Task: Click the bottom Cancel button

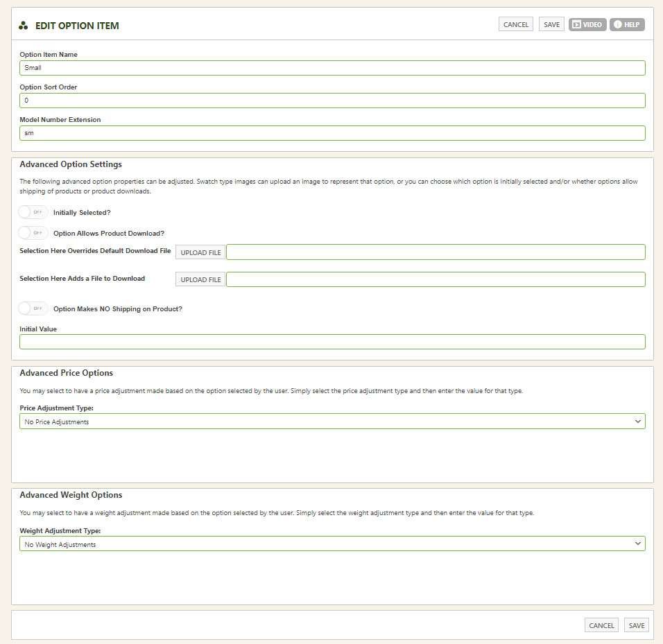Action: (x=601, y=625)
